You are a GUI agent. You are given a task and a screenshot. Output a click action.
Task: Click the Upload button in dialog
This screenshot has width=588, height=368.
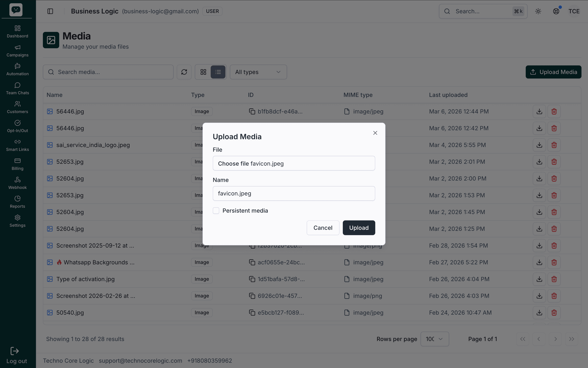click(359, 228)
